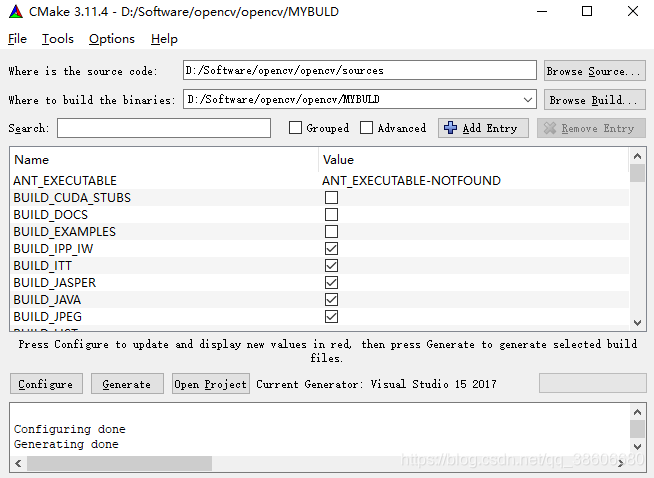Click the CMake logo icon in title bar
The width and height of the screenshot is (654, 478).
point(16,12)
